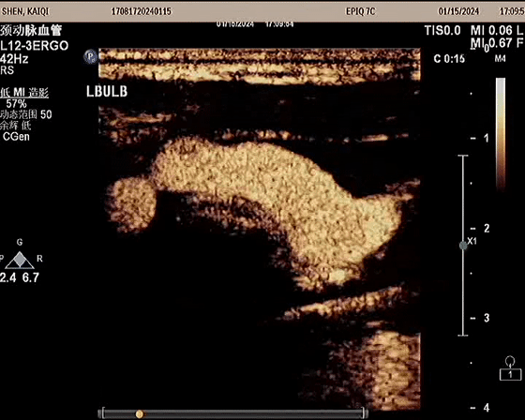The width and height of the screenshot is (525, 420).
Task: Select the focal zone X1 marker
Action: (463, 246)
